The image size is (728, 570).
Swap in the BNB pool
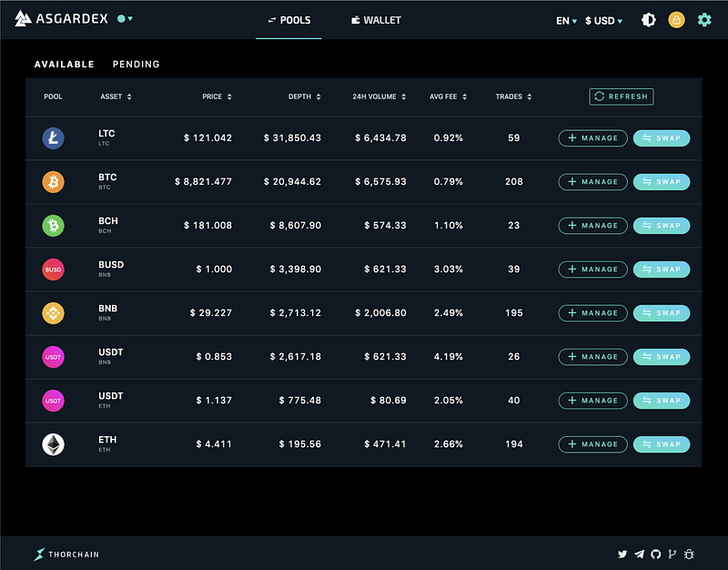(x=662, y=313)
